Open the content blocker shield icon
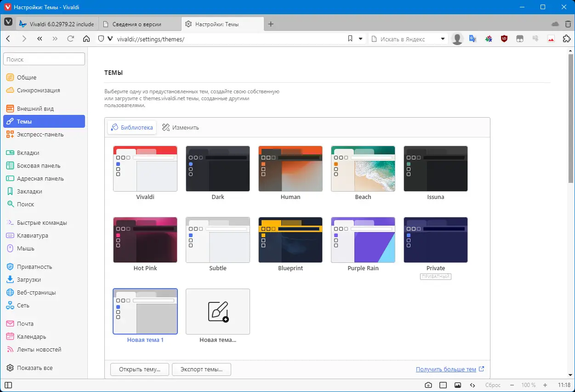 coord(101,39)
